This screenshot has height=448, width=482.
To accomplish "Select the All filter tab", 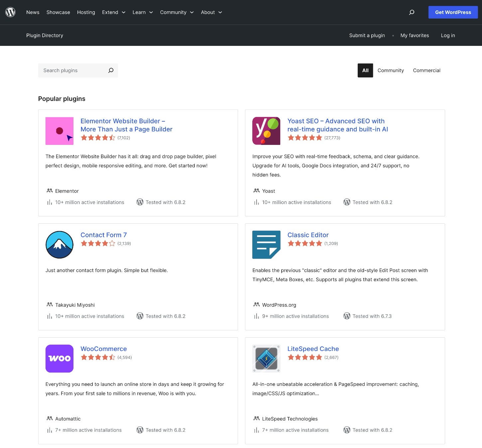I will tap(365, 70).
